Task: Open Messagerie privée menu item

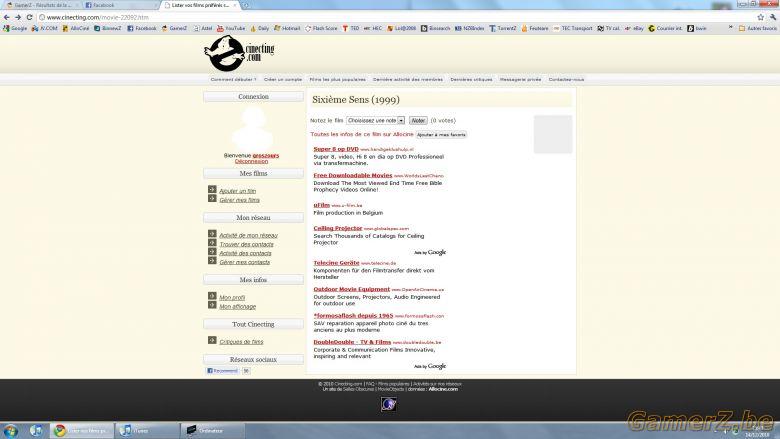Action: (520, 80)
